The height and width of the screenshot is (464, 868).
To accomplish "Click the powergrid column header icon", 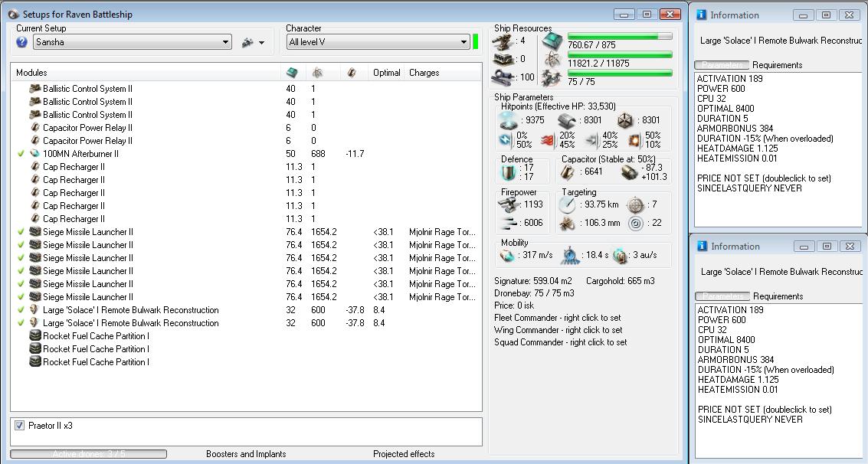I will click(317, 73).
